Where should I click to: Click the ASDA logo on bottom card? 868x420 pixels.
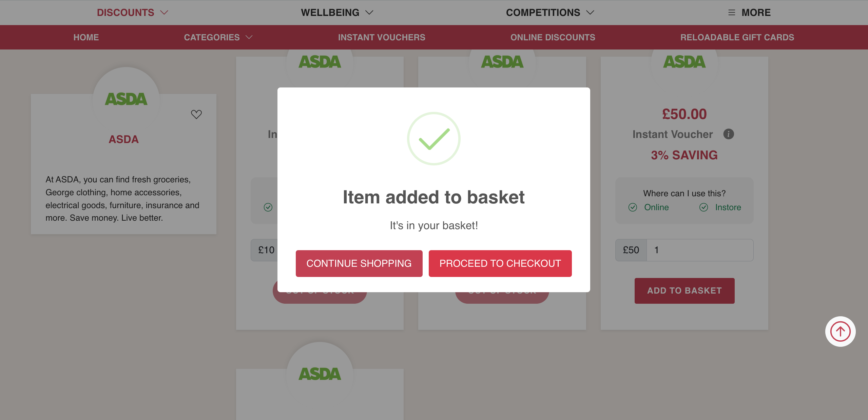(320, 374)
